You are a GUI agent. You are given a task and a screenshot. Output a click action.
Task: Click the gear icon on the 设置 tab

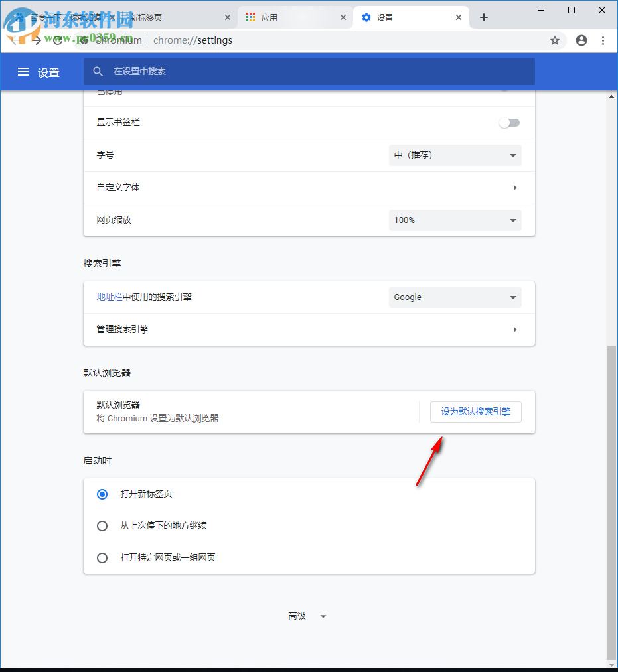pyautogui.click(x=366, y=17)
